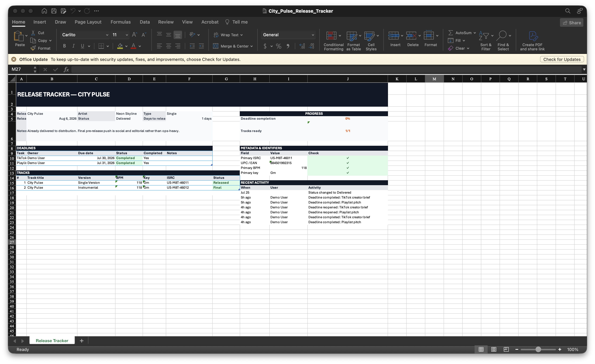Expand AutoSum dropdown arrow
This screenshot has width=595, height=364.
click(x=474, y=33)
